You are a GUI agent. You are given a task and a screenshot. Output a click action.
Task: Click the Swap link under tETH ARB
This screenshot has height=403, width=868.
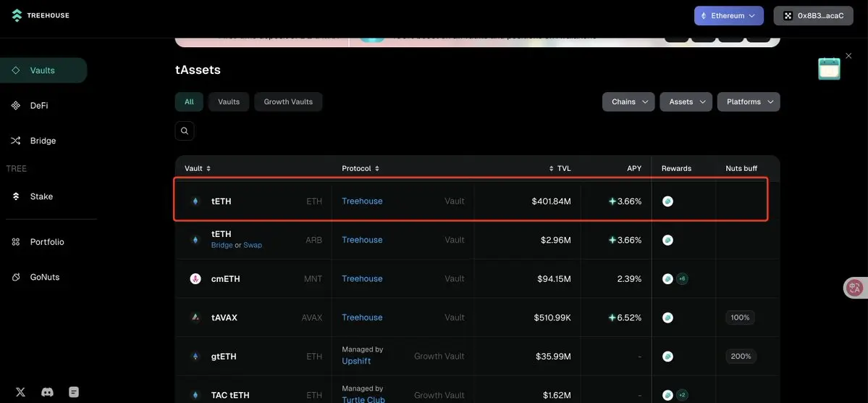coord(253,245)
